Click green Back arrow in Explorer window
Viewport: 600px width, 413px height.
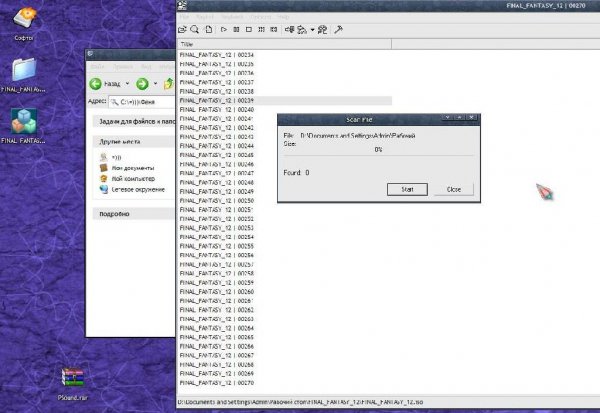tap(95, 83)
